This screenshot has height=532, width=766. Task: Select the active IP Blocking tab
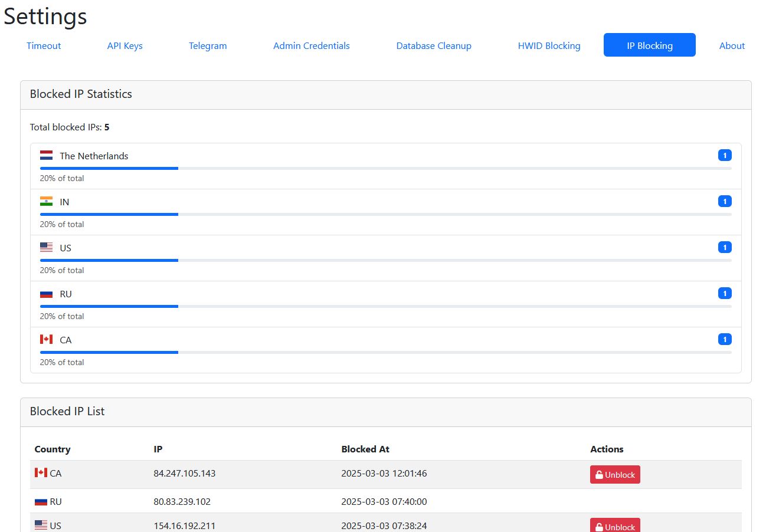pos(649,45)
